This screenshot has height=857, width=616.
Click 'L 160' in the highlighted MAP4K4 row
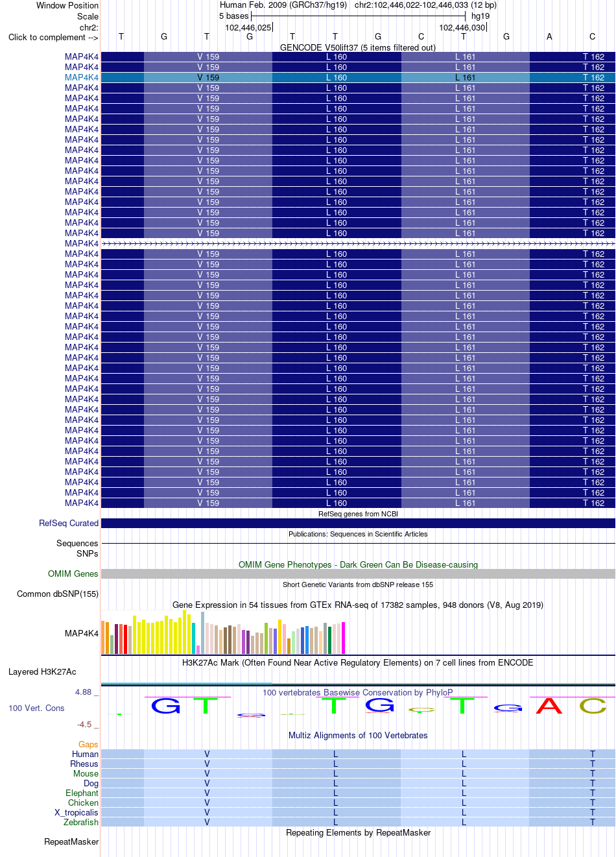click(337, 77)
